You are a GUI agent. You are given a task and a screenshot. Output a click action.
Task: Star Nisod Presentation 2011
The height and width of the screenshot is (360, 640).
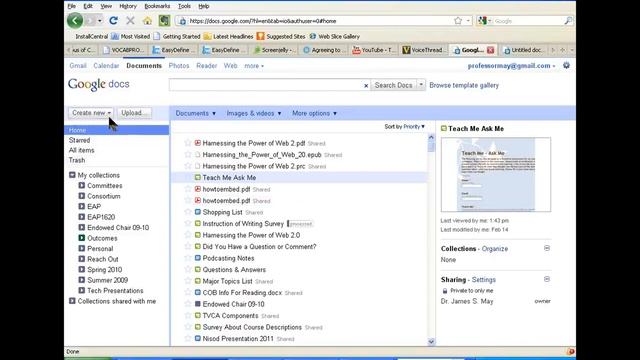point(188,338)
